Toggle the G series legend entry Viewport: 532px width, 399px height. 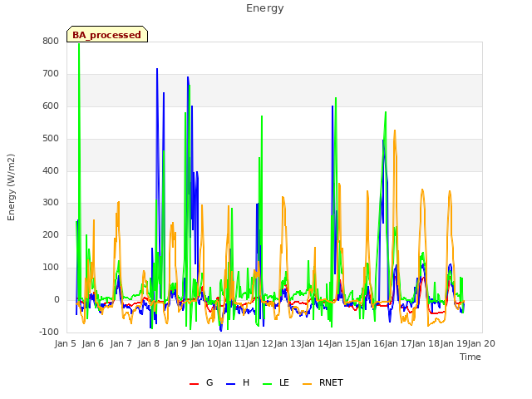click(x=201, y=382)
